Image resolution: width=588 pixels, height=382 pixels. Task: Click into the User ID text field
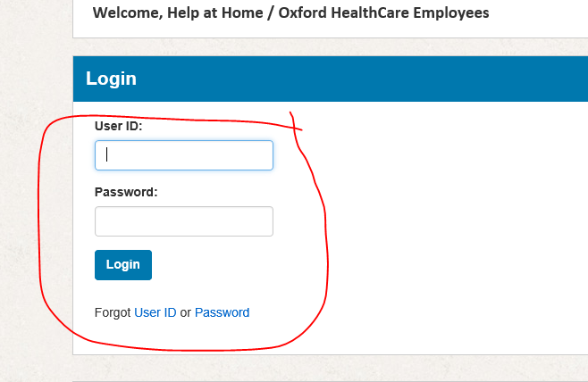[x=184, y=155]
